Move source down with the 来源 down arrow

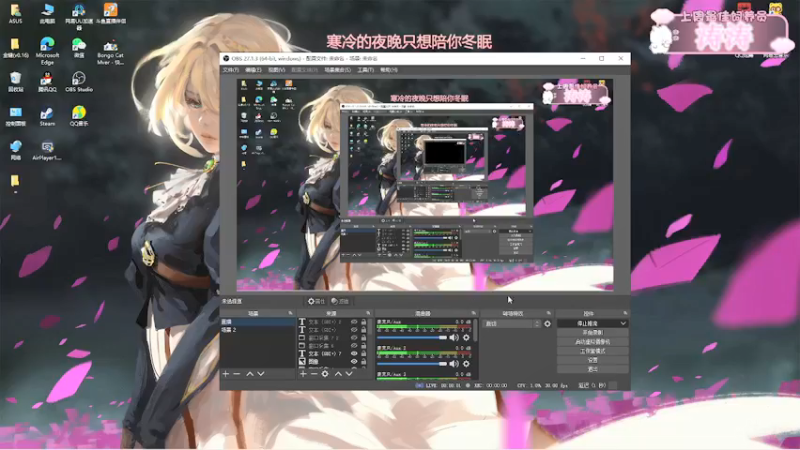point(349,374)
